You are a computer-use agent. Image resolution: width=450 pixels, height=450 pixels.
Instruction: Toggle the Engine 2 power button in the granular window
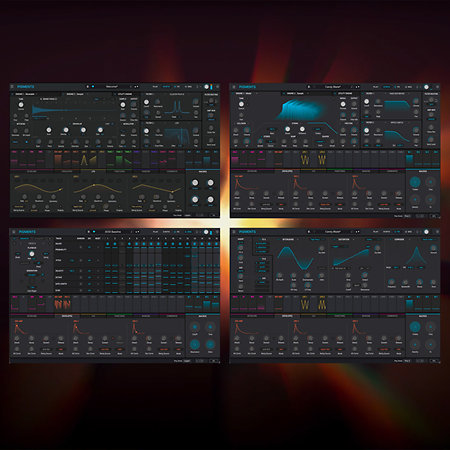coord(64,94)
